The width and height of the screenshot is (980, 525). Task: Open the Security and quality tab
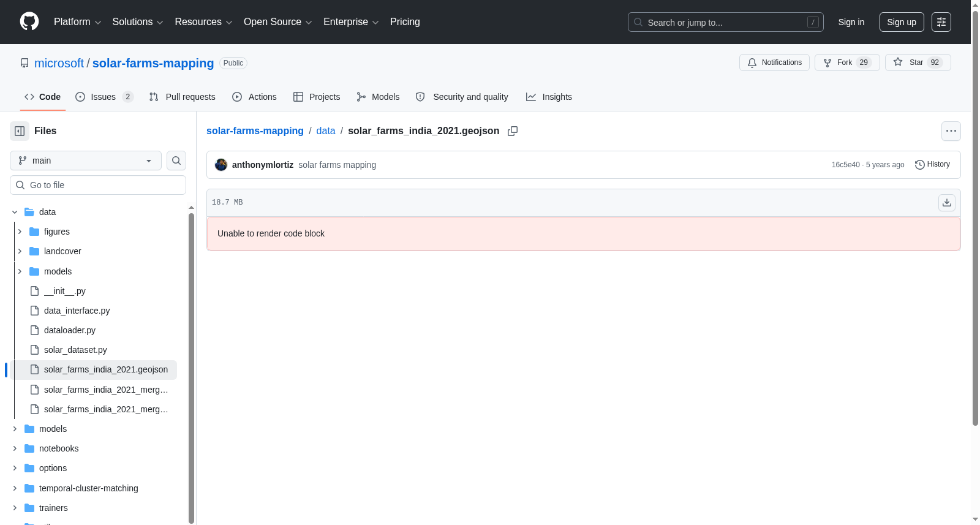[462, 97]
